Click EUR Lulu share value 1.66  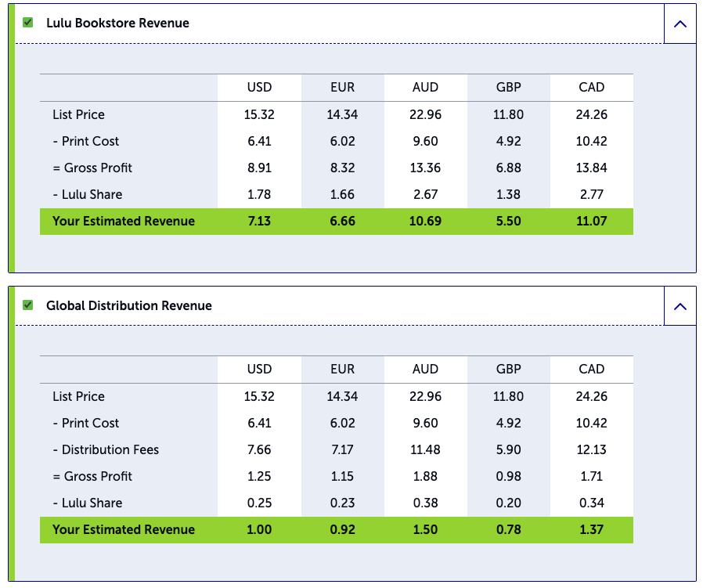point(343,194)
